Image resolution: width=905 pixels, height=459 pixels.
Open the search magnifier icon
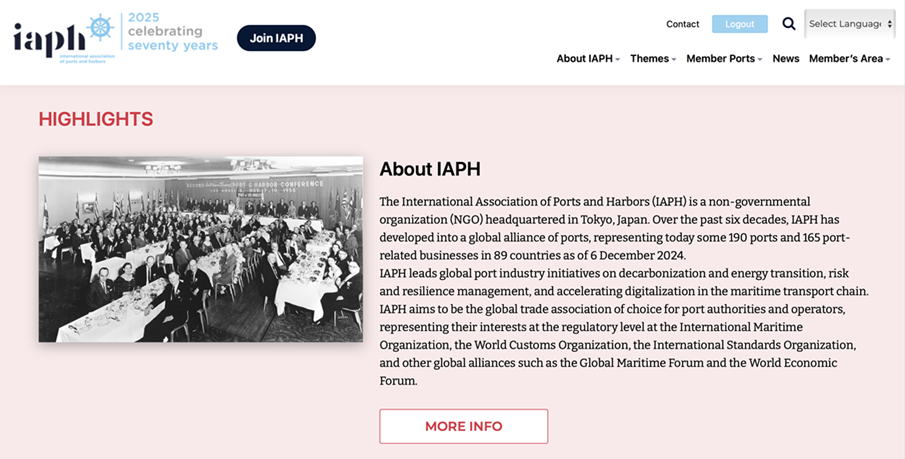[788, 24]
